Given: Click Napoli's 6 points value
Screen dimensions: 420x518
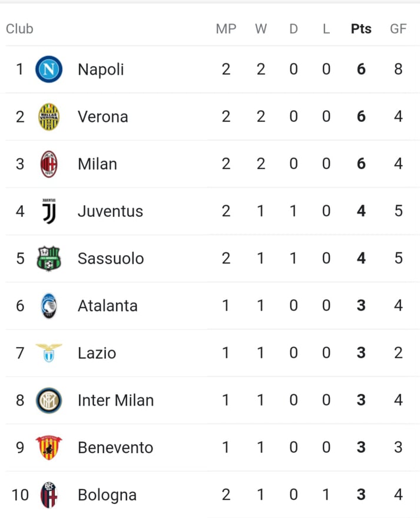Looking at the screenshot, I should 361,70.
